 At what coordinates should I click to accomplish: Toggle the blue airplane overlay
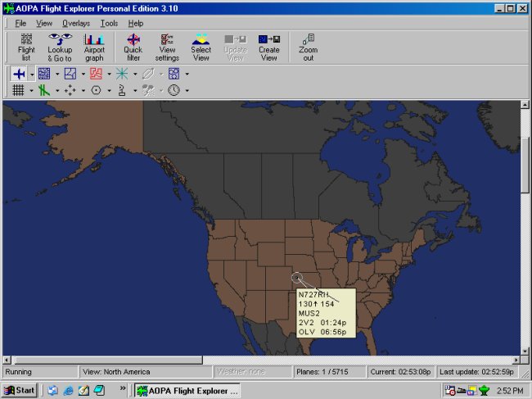[19, 74]
